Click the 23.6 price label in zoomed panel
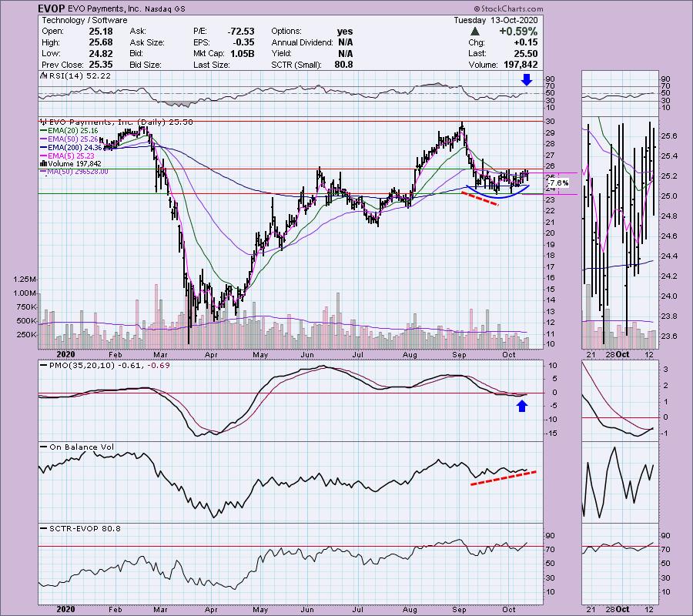The height and width of the screenshot is (616, 693). pyautogui.click(x=668, y=336)
